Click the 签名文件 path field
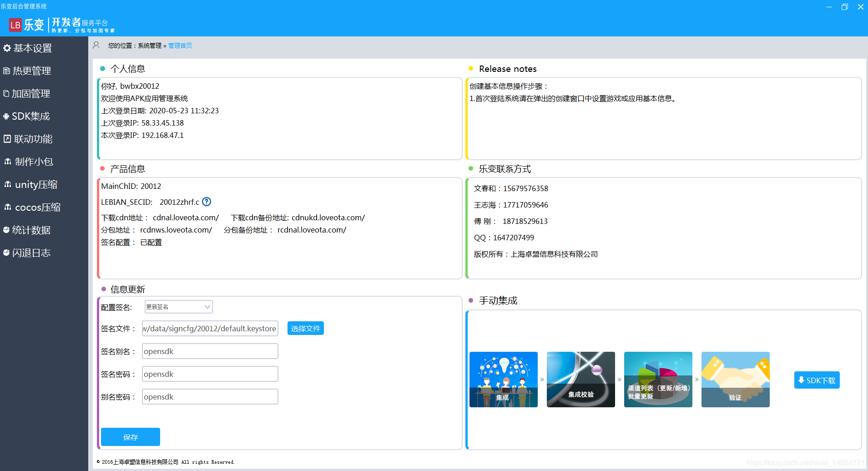Screen dimensions: 868x471 [x=210, y=328]
